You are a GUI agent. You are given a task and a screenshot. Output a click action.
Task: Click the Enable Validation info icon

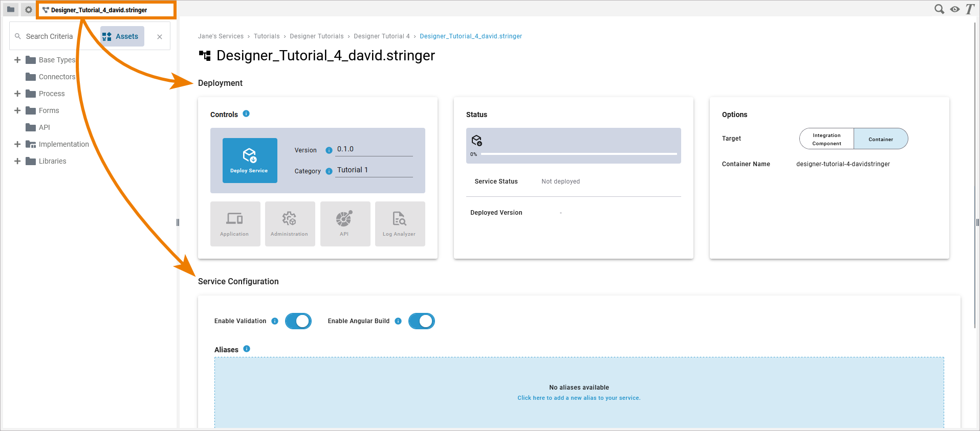click(275, 321)
